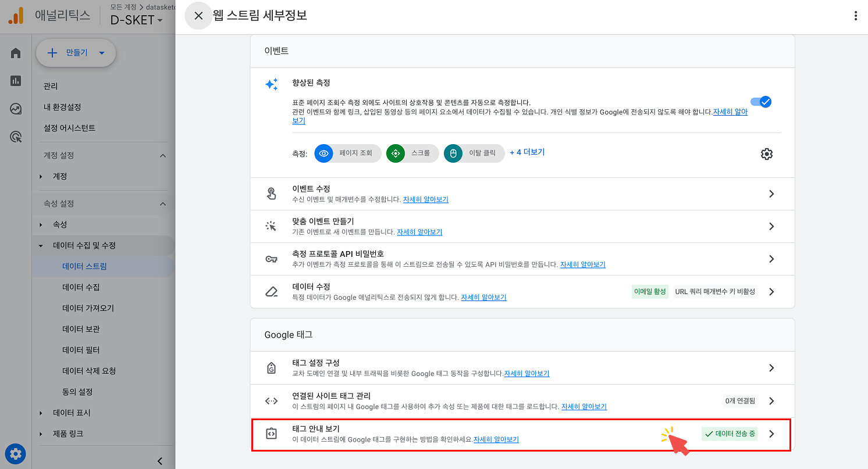Viewport: 868px width, 469px height.
Task: Click the 스크롤 measurement chip
Action: (x=412, y=153)
